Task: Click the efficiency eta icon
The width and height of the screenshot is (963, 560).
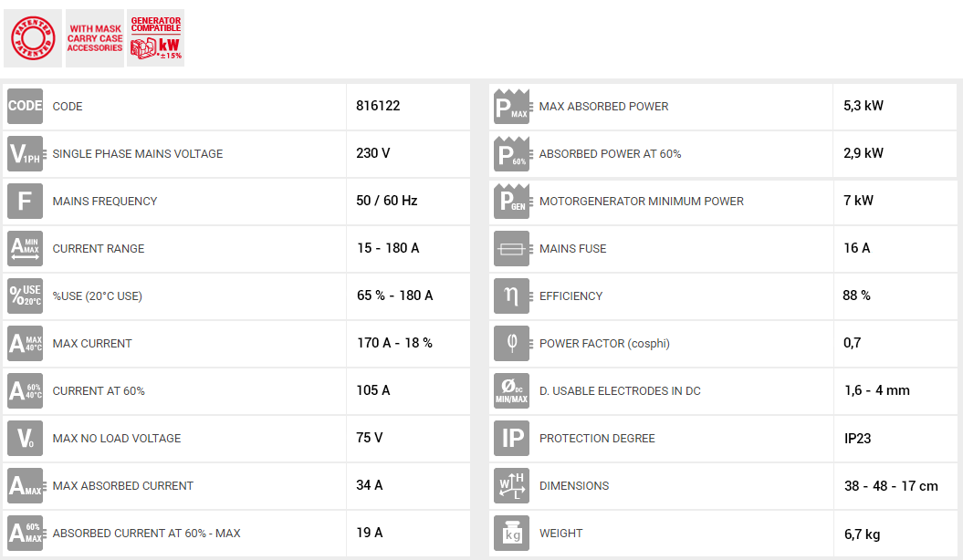Action: [511, 296]
